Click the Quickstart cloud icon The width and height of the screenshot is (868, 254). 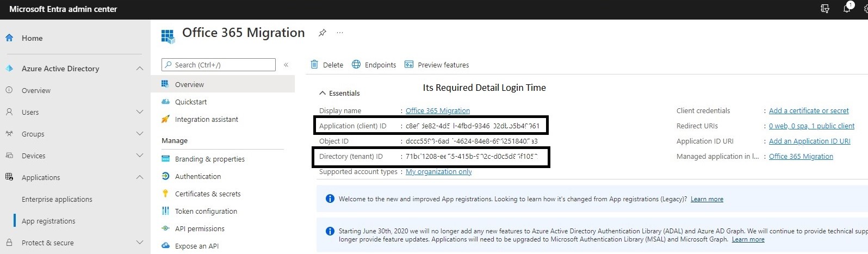point(166,102)
